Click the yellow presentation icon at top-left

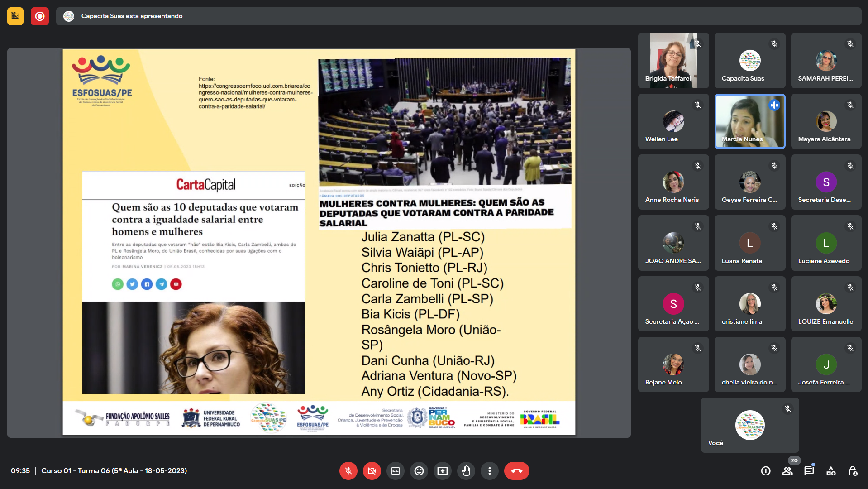15,16
